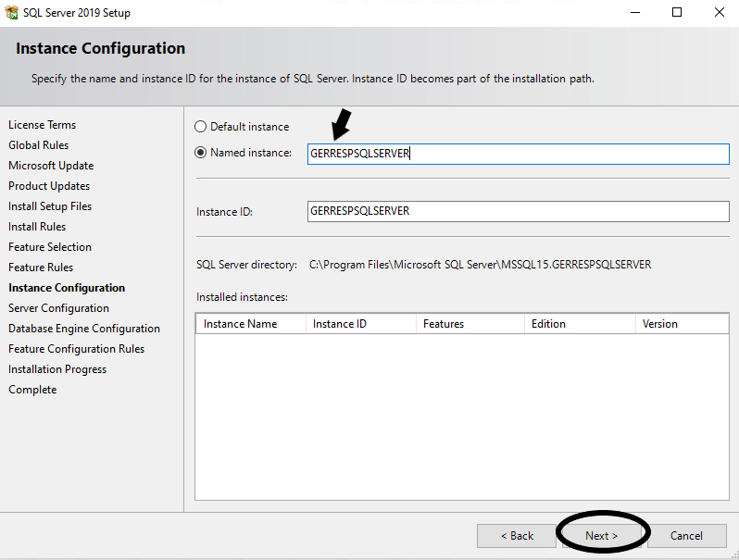The image size is (739, 560).
Task: Click the Edition column header
Action: 580,324
